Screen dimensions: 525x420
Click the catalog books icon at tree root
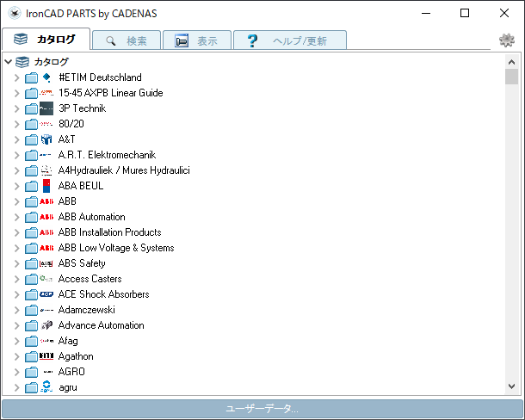pyautogui.click(x=22, y=62)
